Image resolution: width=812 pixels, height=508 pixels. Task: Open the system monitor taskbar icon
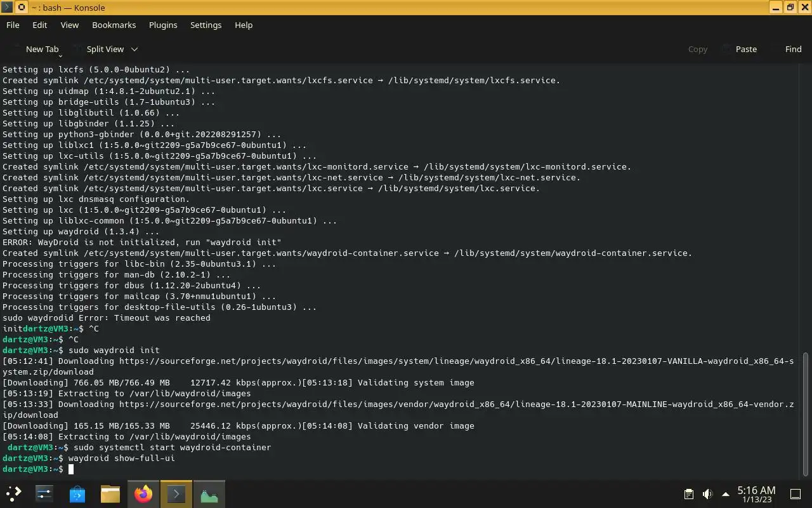pyautogui.click(x=209, y=493)
